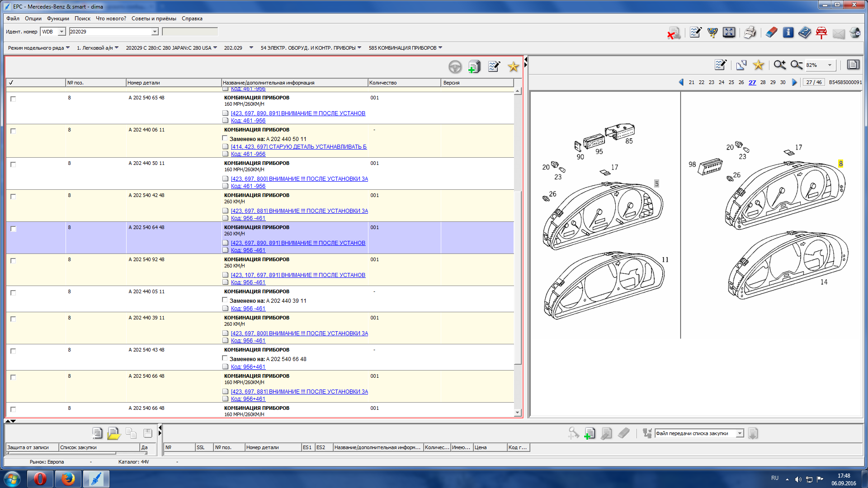Viewport: 868px width, 488px height.
Task: Open the help book icon
Action: [805, 33]
